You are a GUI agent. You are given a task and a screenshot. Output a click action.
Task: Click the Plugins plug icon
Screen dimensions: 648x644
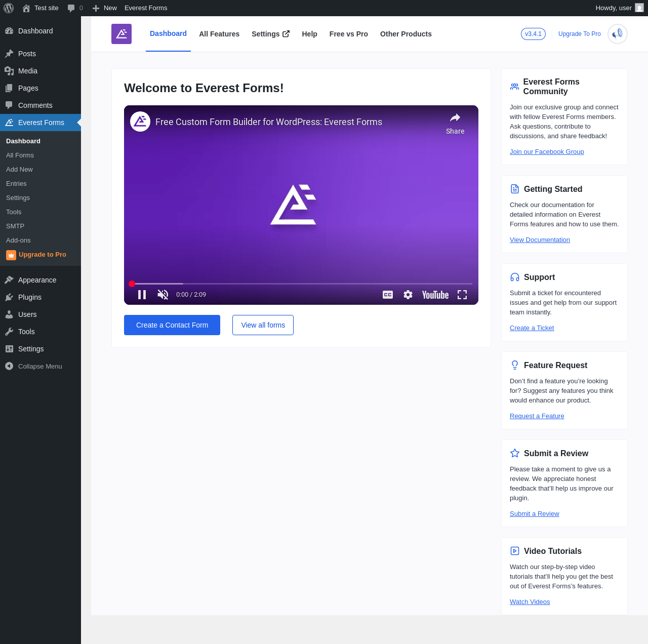(9, 297)
